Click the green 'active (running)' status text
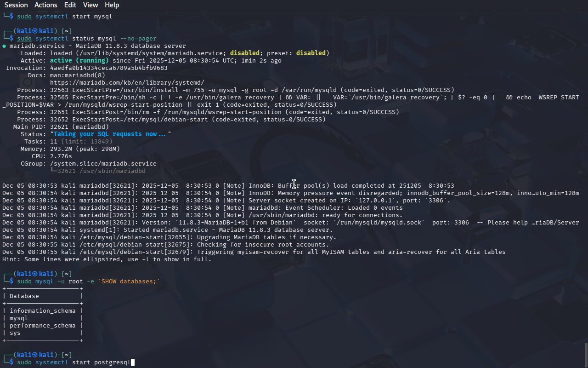This screenshot has width=588, height=368. pyautogui.click(x=79, y=60)
